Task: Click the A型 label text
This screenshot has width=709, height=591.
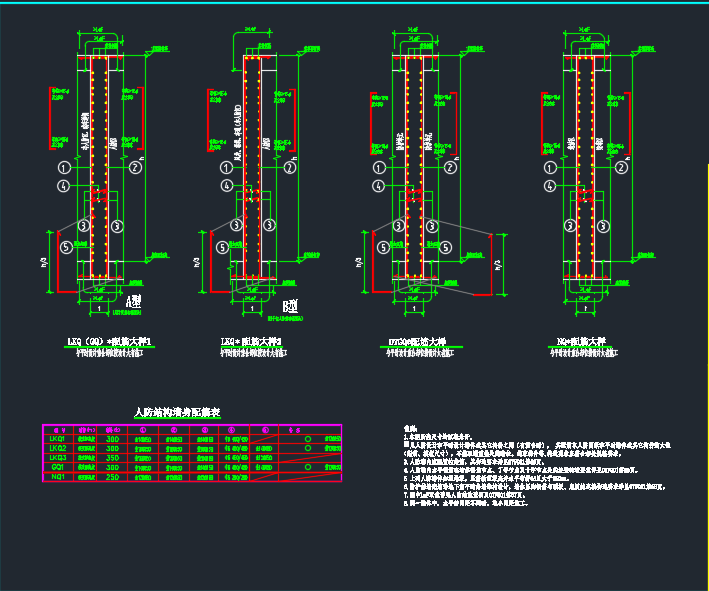Action: point(133,302)
